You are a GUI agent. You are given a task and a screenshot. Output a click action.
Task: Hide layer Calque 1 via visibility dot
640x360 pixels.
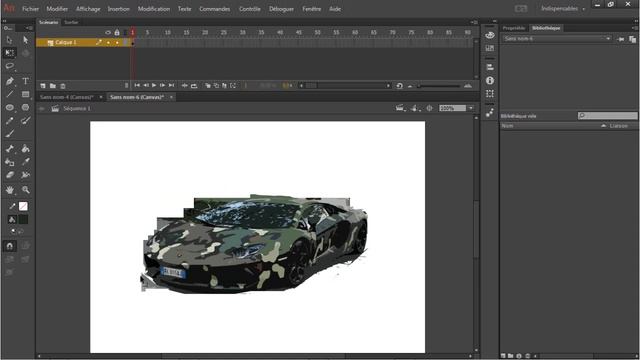(108, 42)
